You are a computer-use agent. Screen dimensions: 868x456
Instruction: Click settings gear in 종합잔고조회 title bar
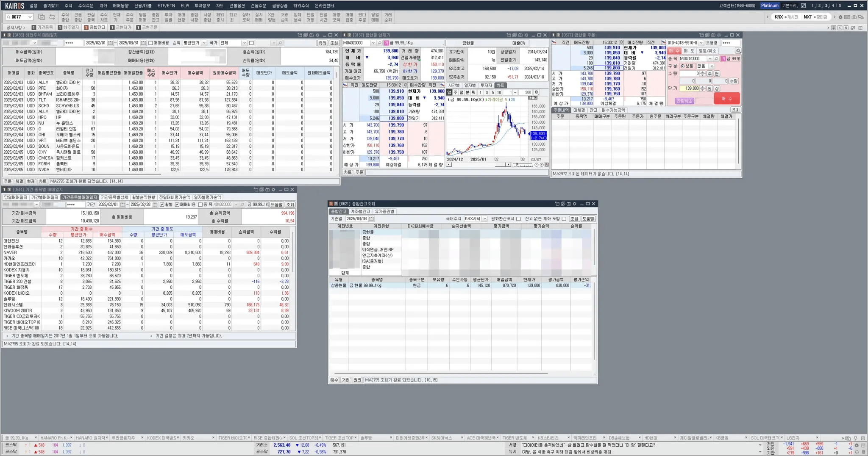[575, 204]
